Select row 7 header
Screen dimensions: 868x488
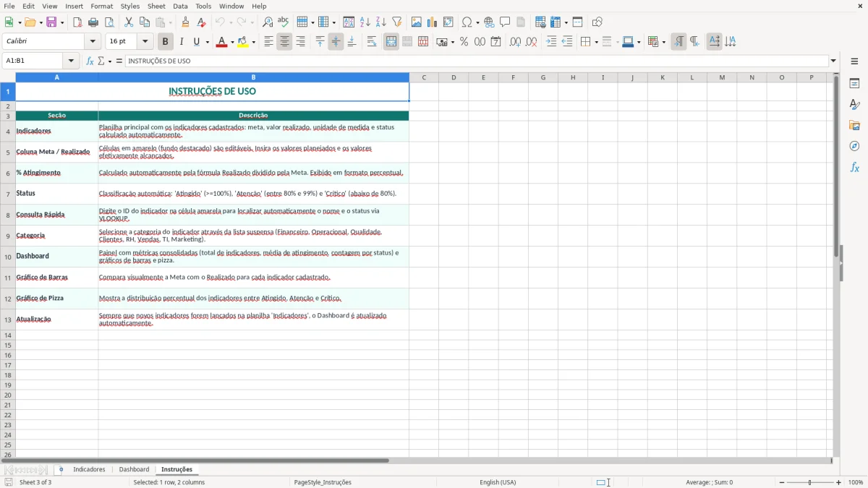[8, 194]
